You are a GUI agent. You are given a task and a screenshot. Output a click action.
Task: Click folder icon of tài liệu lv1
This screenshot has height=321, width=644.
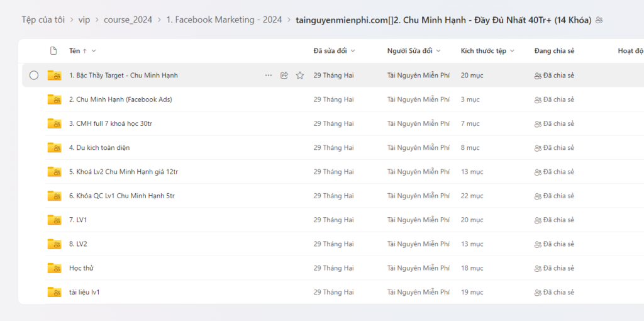pos(54,292)
